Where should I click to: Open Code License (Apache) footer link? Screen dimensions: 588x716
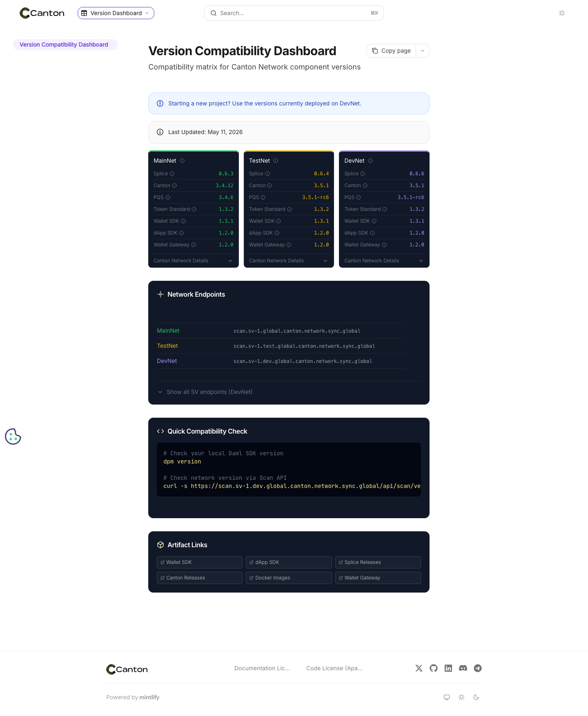point(334,668)
